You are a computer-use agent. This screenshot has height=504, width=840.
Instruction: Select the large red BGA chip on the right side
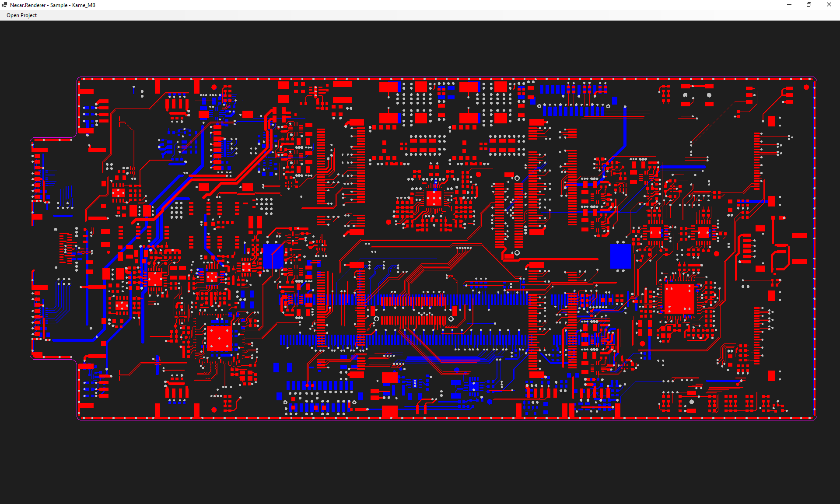coord(679,298)
